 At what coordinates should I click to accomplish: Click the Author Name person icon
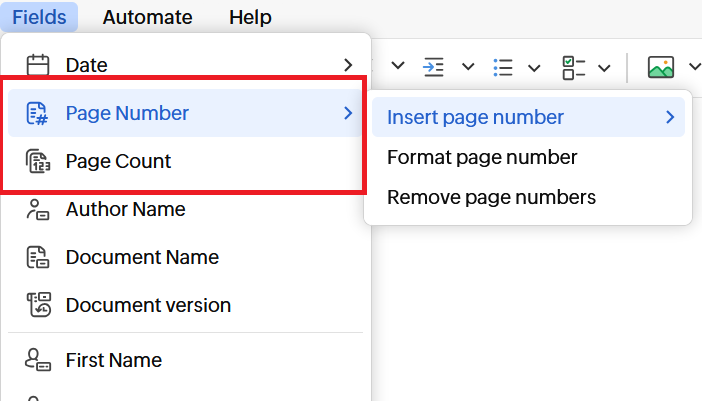click(x=37, y=209)
